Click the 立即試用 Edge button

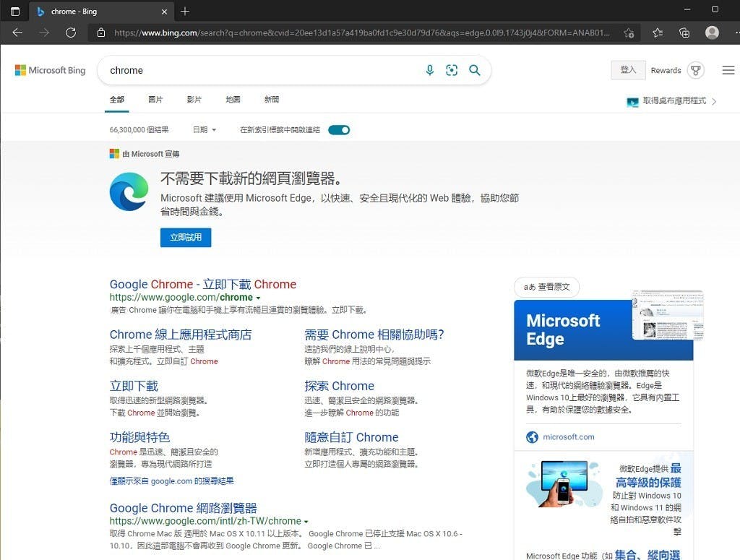coord(186,237)
